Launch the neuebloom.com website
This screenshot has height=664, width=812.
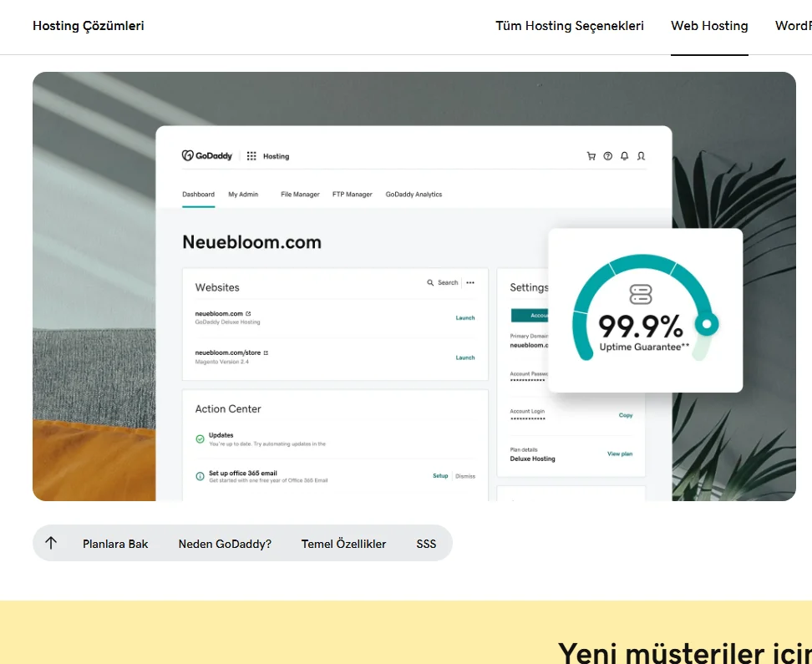pos(465,317)
